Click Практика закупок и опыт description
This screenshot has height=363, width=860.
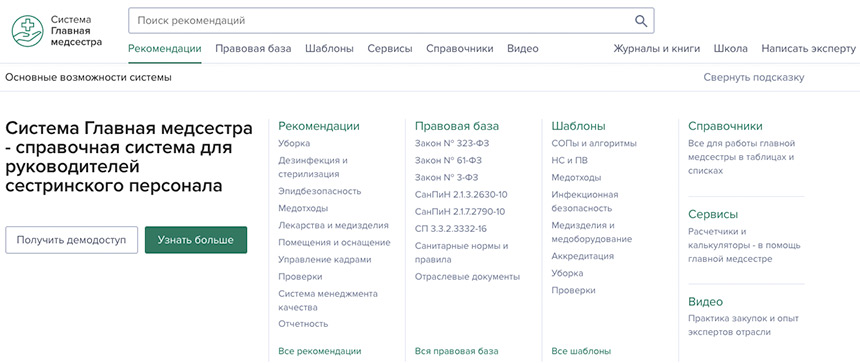743,325
